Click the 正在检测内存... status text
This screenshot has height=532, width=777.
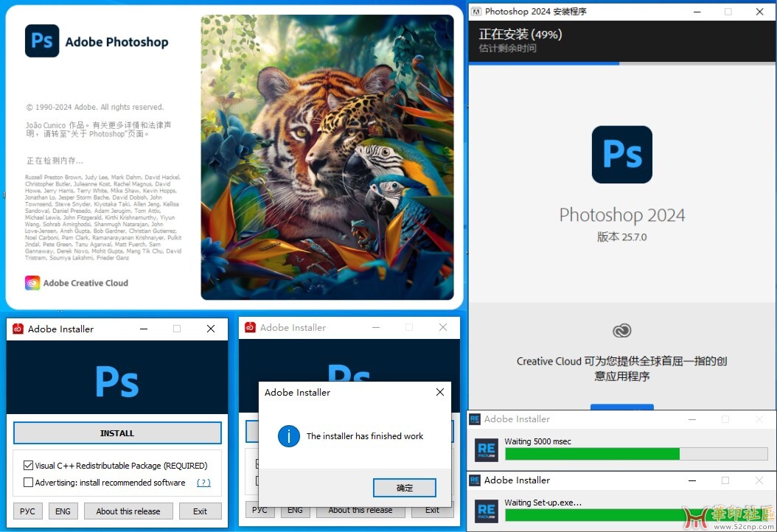click(x=55, y=161)
